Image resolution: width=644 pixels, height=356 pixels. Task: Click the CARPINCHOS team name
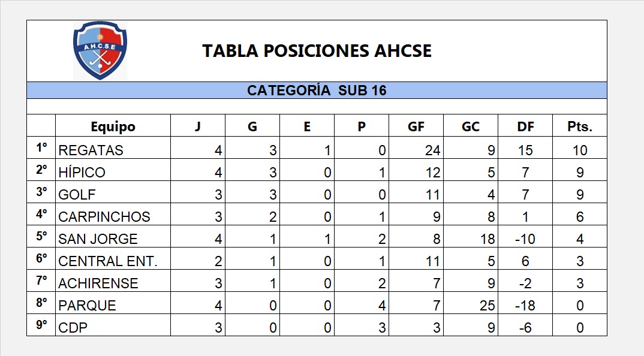[x=104, y=217]
